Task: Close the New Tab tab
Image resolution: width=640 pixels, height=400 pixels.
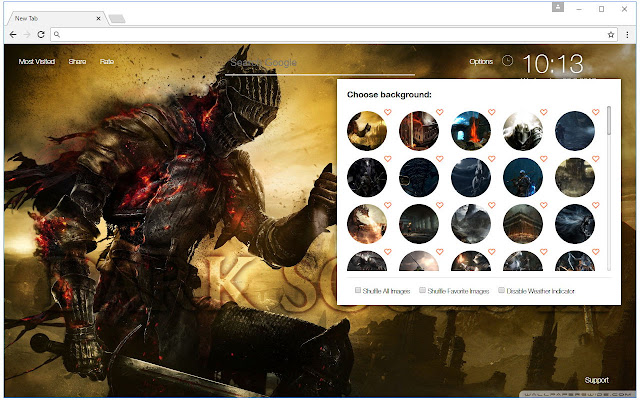Action: pyautogui.click(x=98, y=18)
